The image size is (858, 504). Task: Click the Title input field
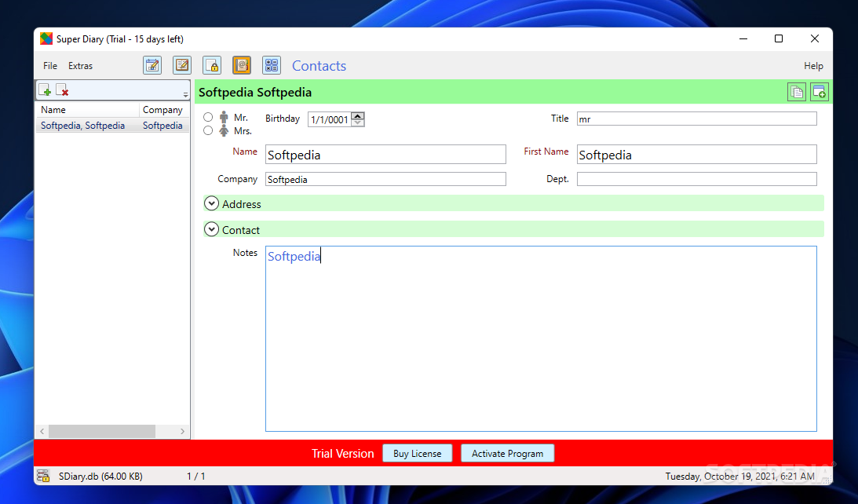tap(696, 119)
